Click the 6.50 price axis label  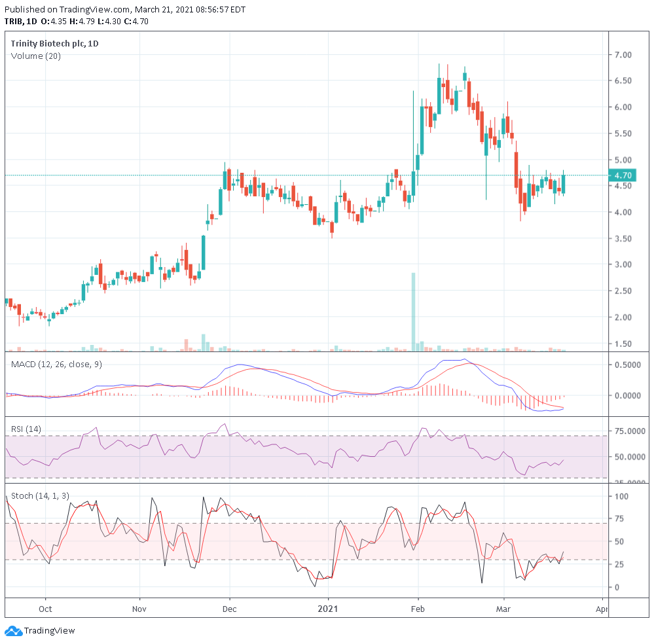click(x=623, y=80)
